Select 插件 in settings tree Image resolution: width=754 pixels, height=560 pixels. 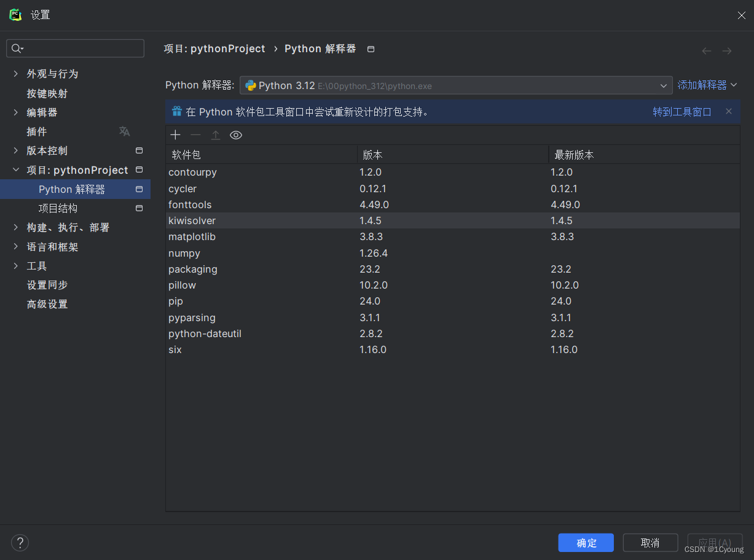37,131
